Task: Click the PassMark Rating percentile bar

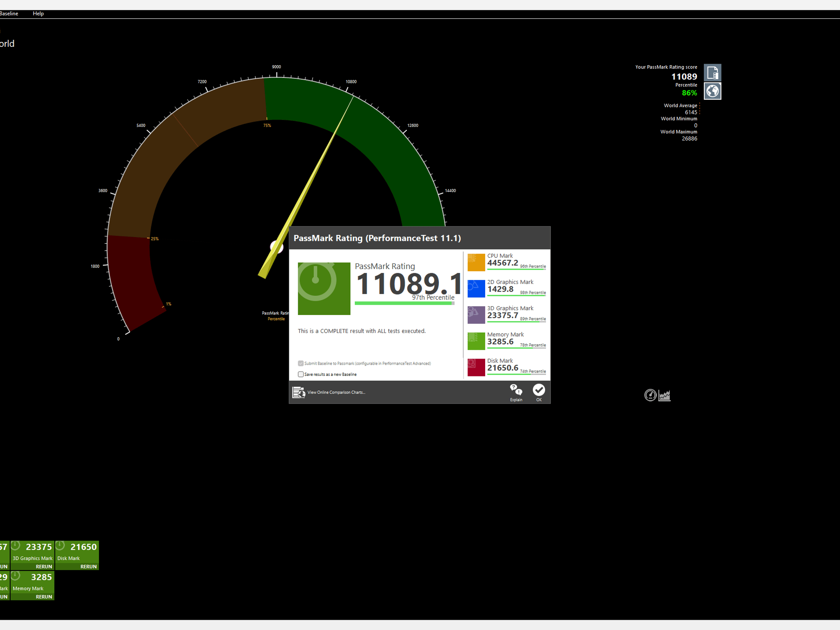Action: [404, 303]
